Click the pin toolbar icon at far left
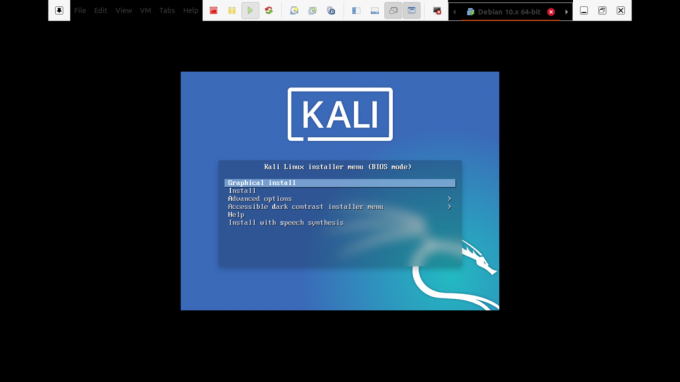Viewport: 680px width, 382px height. 59,10
